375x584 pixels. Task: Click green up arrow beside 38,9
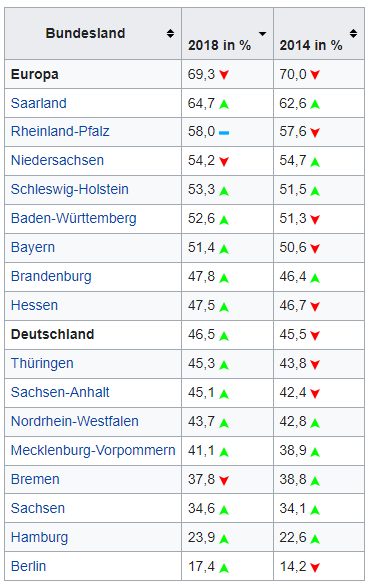[315, 452]
